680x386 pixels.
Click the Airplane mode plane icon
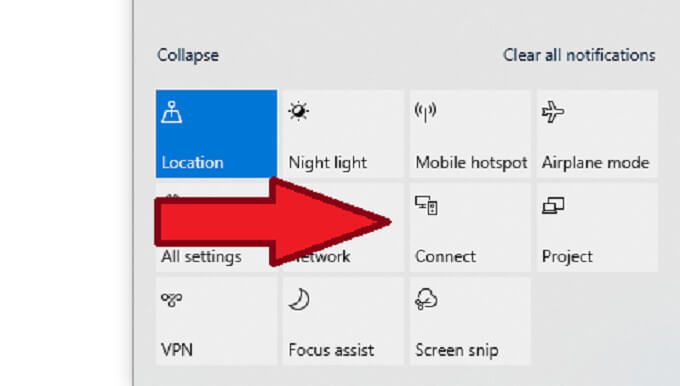pyautogui.click(x=553, y=112)
